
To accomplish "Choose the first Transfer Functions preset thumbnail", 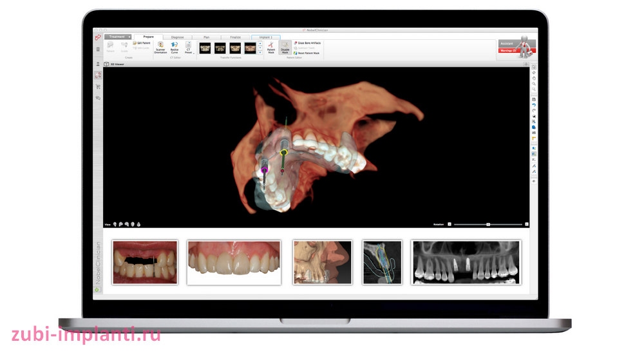I will pos(205,48).
